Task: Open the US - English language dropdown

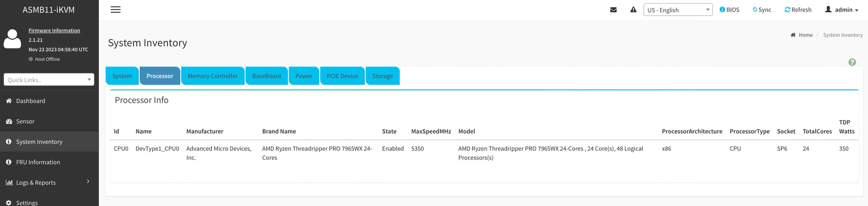Action: pyautogui.click(x=678, y=10)
